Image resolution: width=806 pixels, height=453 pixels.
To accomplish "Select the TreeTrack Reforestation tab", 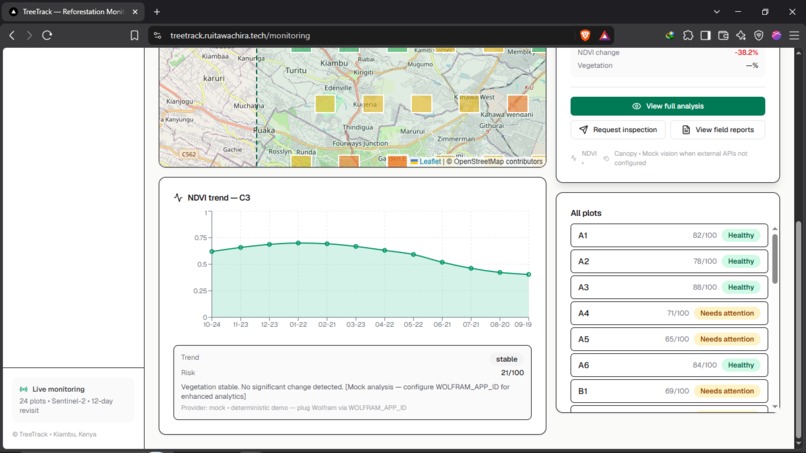I will click(73, 11).
